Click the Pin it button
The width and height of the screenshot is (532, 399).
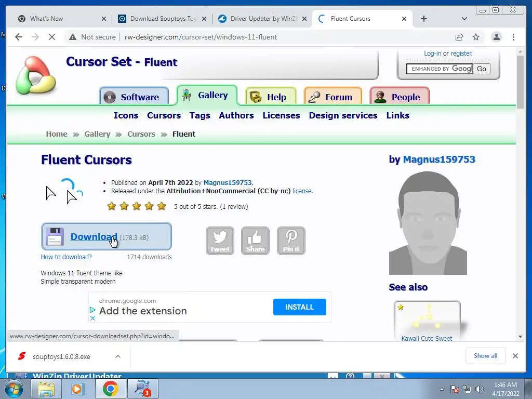291,241
